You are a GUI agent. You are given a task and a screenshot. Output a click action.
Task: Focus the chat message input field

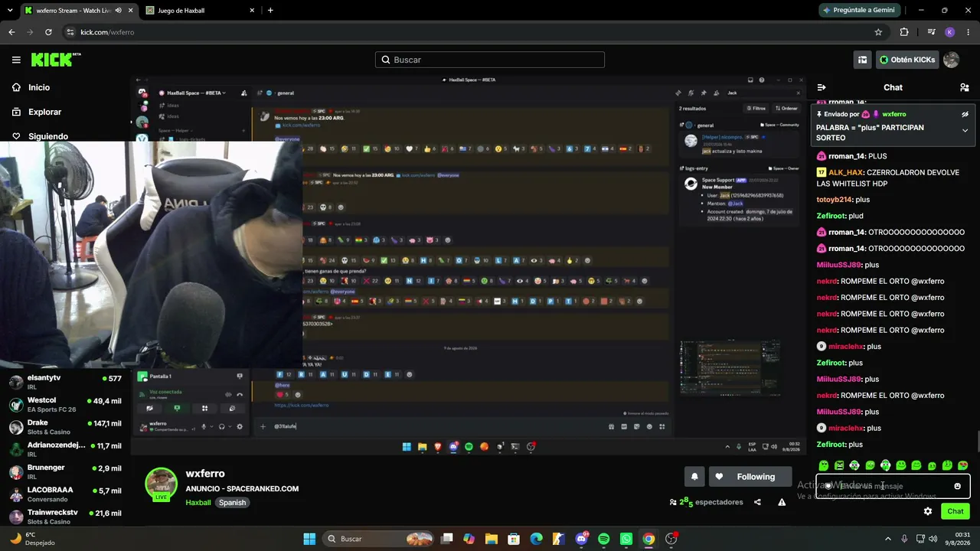pos(893,486)
